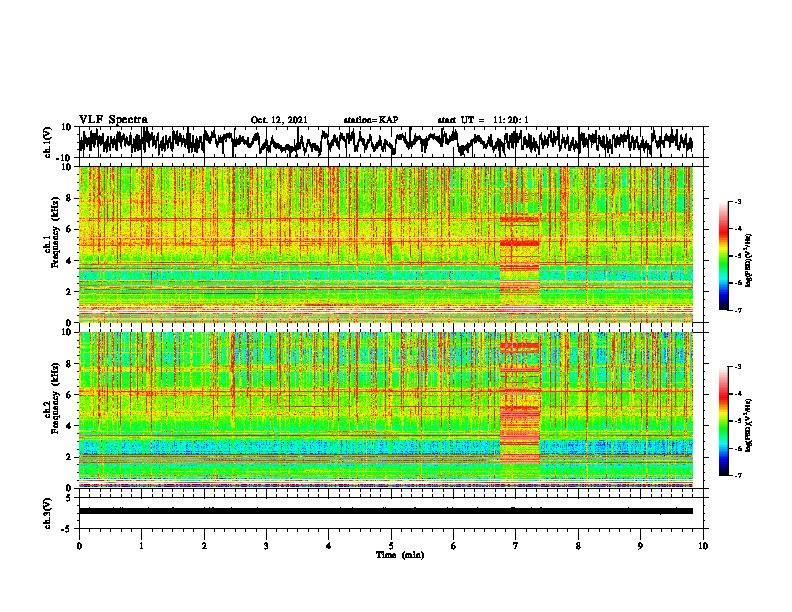Click time axis tick label "10" at bottom right
This screenshot has height=612, width=792.
(x=703, y=546)
